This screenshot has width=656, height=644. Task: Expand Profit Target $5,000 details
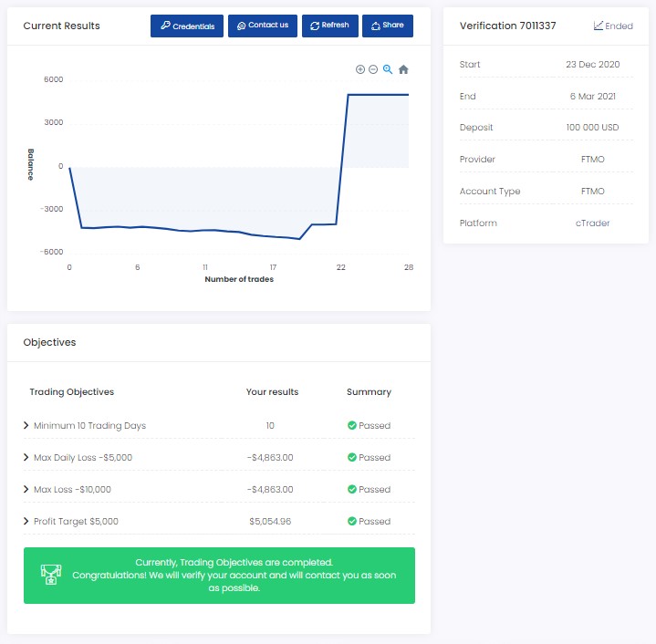pyautogui.click(x=26, y=522)
